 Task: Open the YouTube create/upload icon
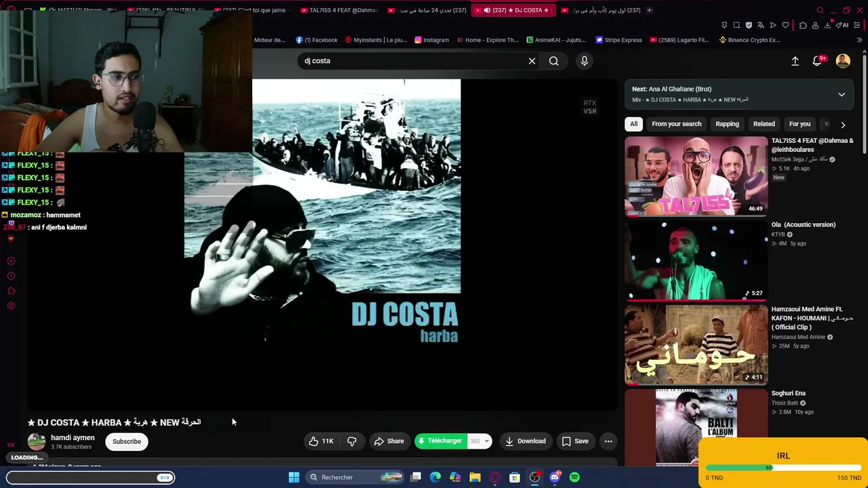tap(795, 61)
